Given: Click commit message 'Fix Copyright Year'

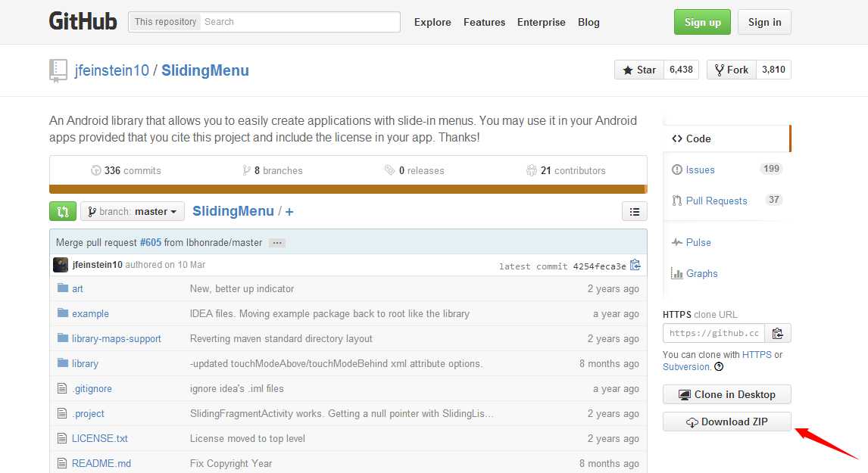Looking at the screenshot, I should [231, 464].
